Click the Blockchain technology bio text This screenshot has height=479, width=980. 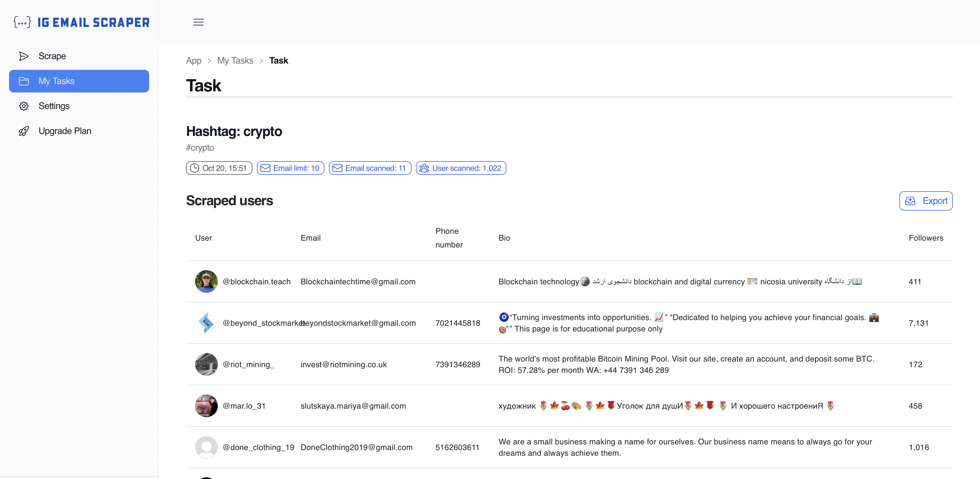click(680, 282)
